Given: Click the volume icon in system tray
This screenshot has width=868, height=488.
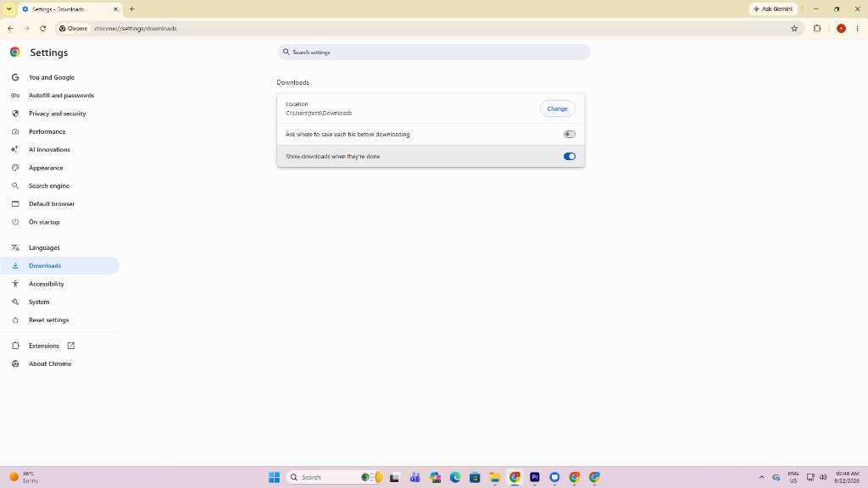Looking at the screenshot, I should pyautogui.click(x=823, y=477).
